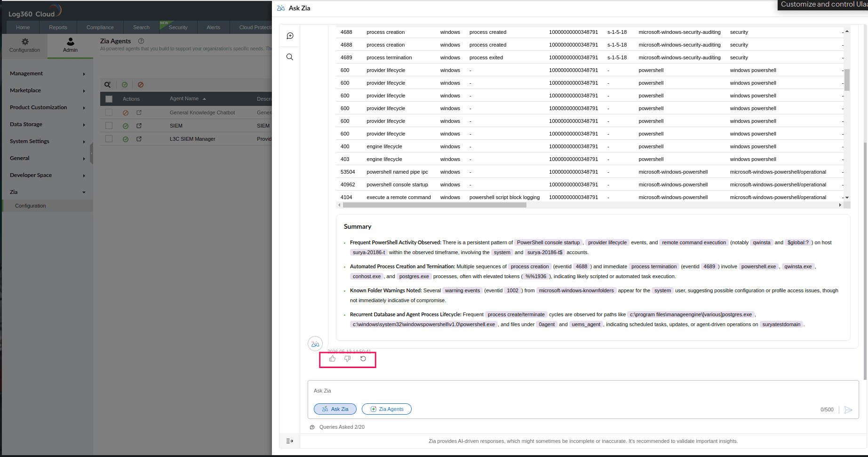
Task: Tick the select-all agents checkbox
Action: click(109, 99)
